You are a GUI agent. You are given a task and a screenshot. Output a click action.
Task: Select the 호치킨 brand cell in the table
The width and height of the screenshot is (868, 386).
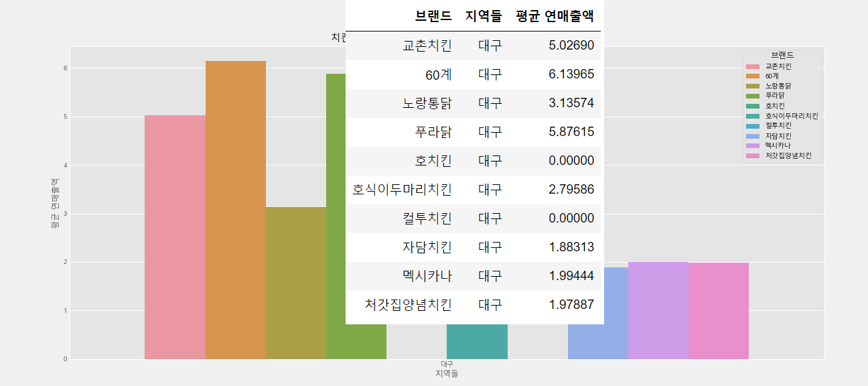(433, 161)
